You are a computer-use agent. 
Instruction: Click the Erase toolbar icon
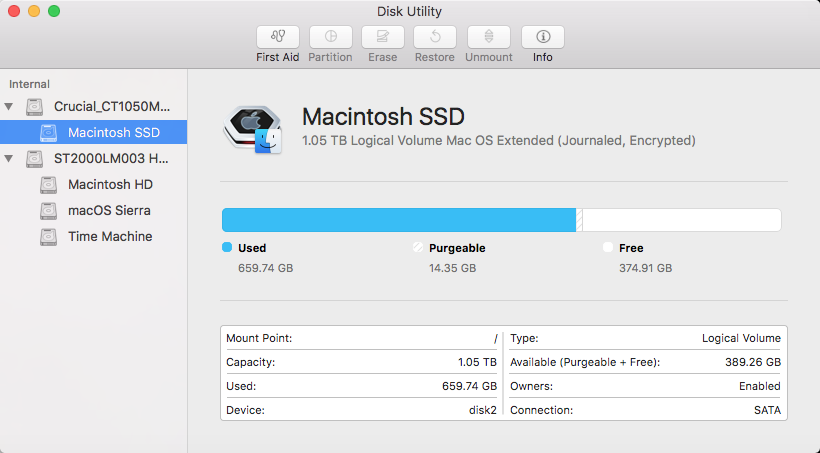pyautogui.click(x=383, y=37)
